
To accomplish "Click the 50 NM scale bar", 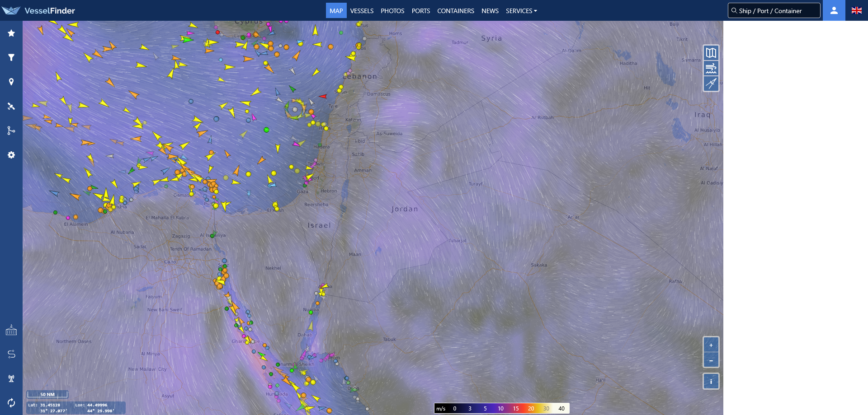I will (x=47, y=394).
